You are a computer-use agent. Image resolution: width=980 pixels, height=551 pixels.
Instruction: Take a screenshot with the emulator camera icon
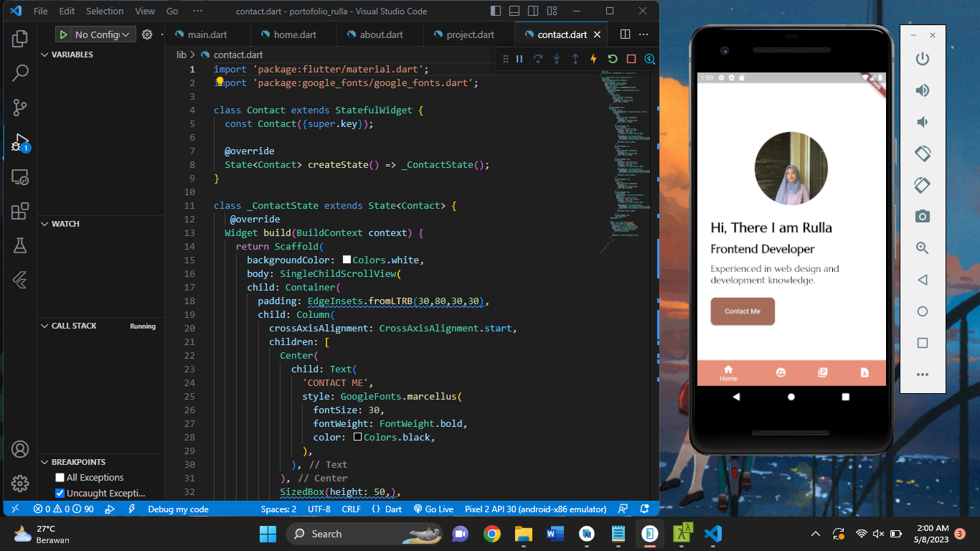coord(923,216)
